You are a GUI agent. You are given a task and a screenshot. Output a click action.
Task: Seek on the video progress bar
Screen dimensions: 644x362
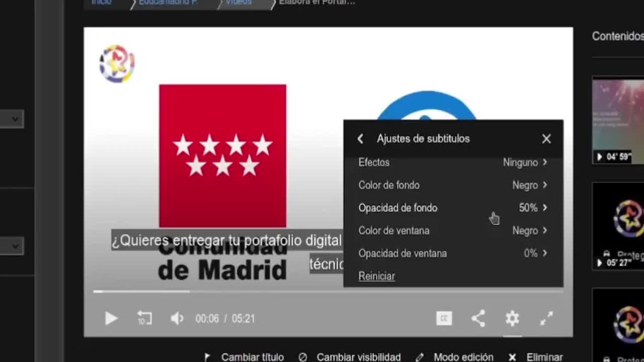tap(328, 291)
